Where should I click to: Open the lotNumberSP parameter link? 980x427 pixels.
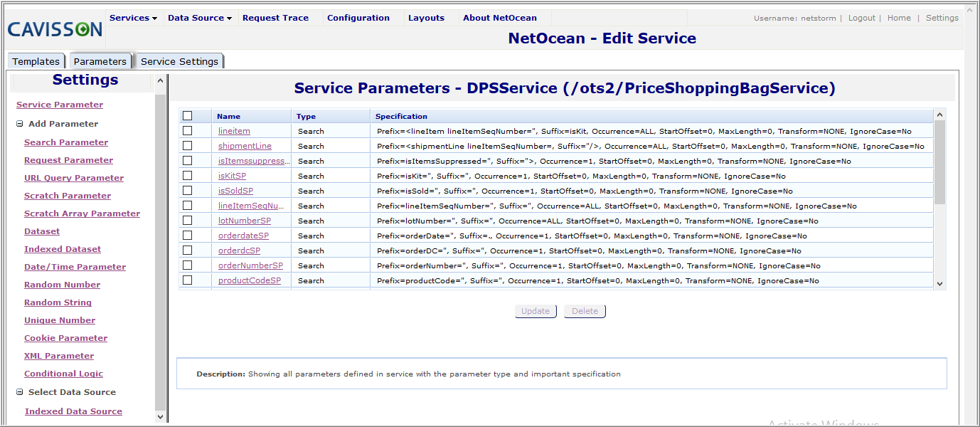pos(245,221)
